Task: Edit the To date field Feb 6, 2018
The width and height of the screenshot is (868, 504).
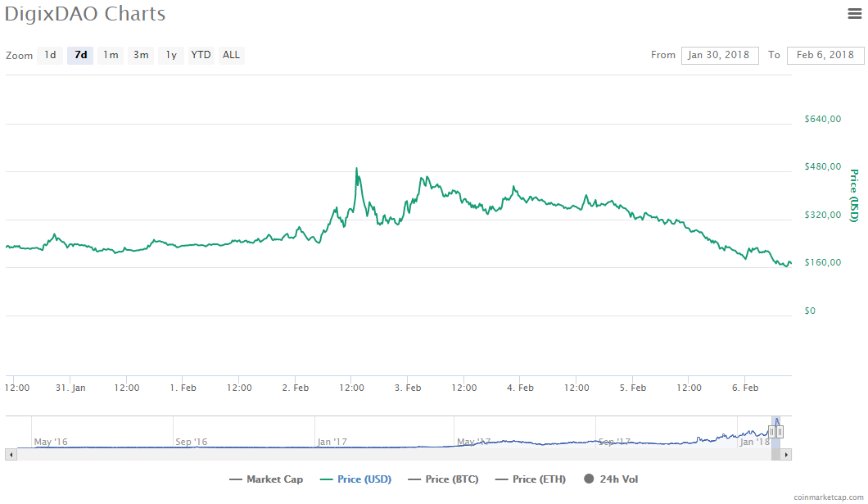Action: tap(825, 55)
